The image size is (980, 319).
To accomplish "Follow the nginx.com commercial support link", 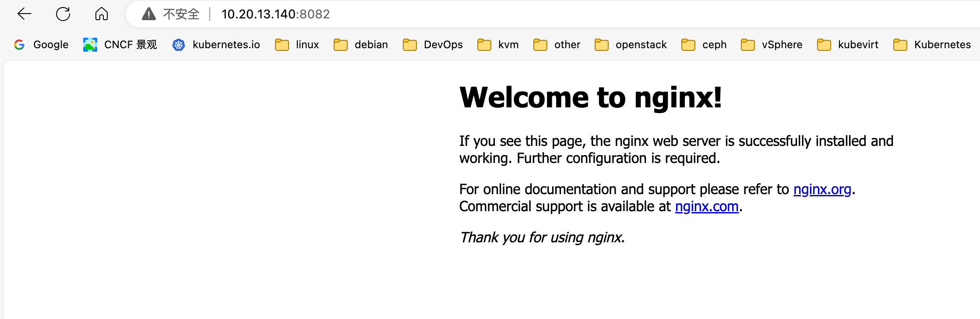I will [707, 206].
